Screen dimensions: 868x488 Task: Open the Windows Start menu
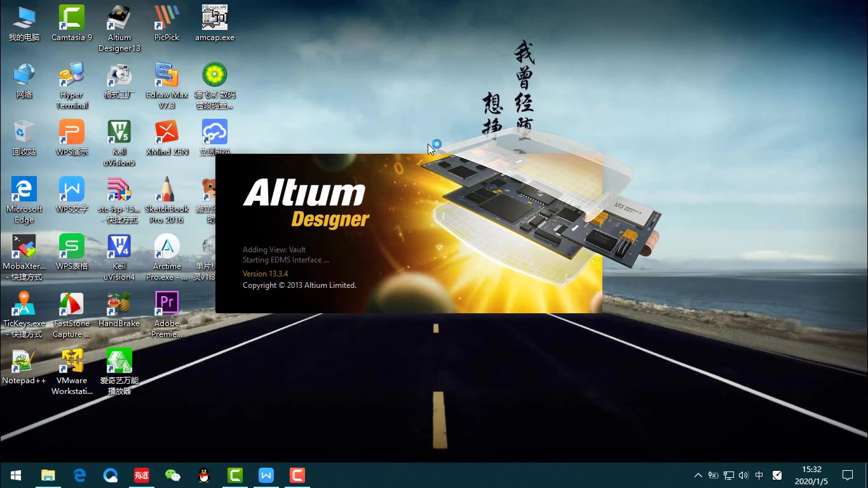click(x=16, y=475)
